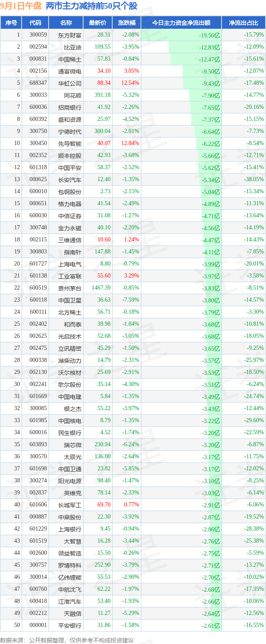Click the 净流出占比 column header
The width and height of the screenshot is (266, 644).
[244, 23]
